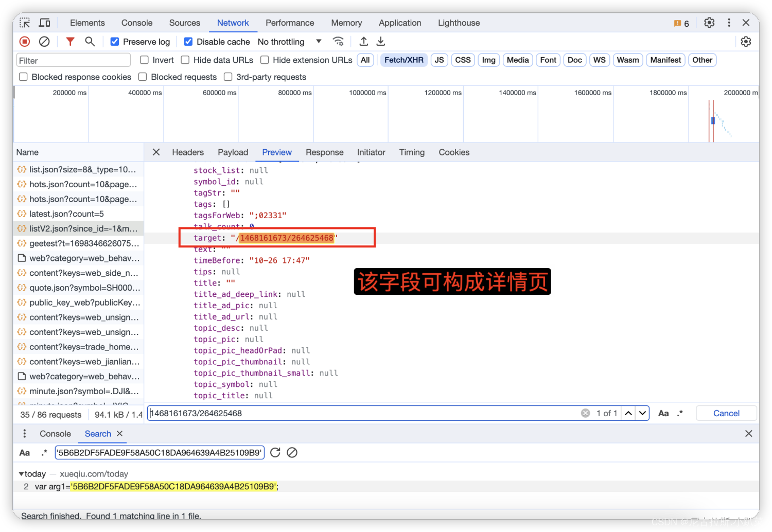Image resolution: width=772 pixels, height=532 pixels.
Task: Import HAR file upload icon
Action: coord(364,42)
